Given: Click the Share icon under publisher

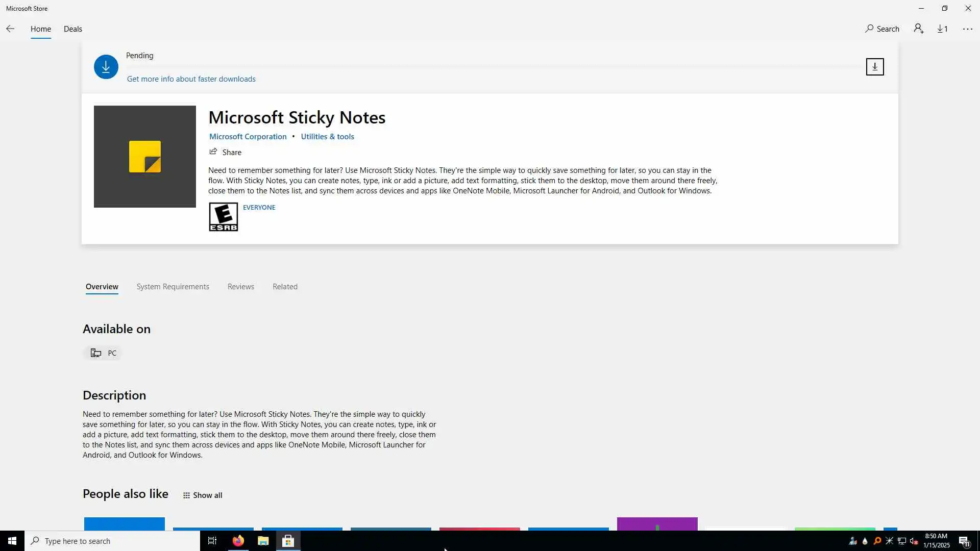Looking at the screenshot, I should tap(213, 152).
